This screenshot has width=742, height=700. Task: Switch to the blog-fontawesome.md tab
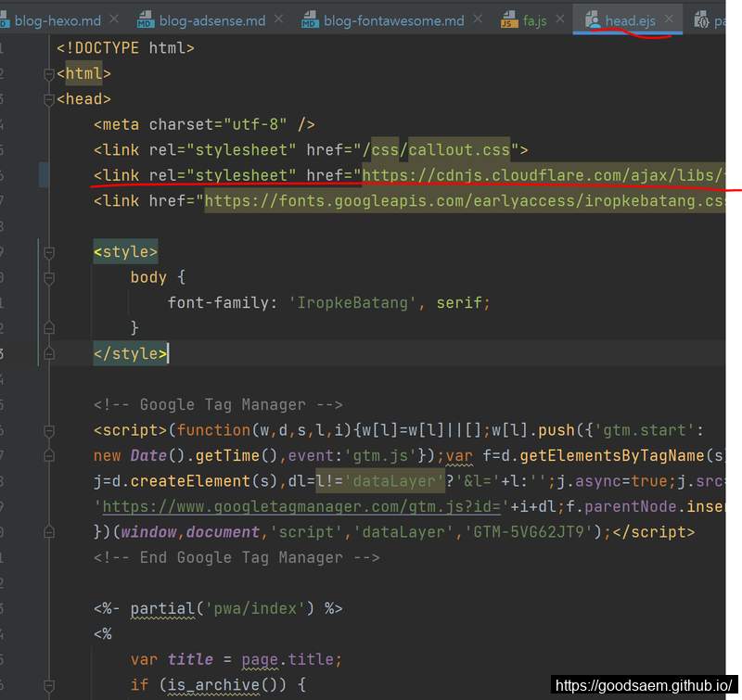(x=393, y=20)
